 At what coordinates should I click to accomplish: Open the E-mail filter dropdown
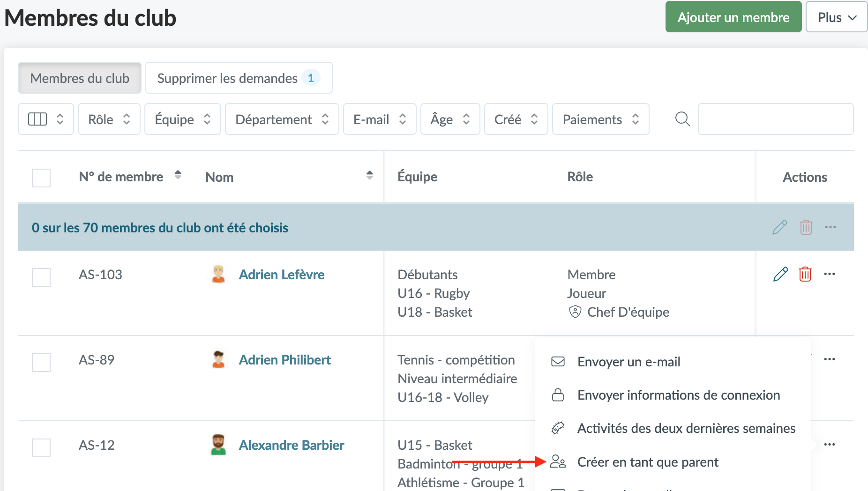380,119
